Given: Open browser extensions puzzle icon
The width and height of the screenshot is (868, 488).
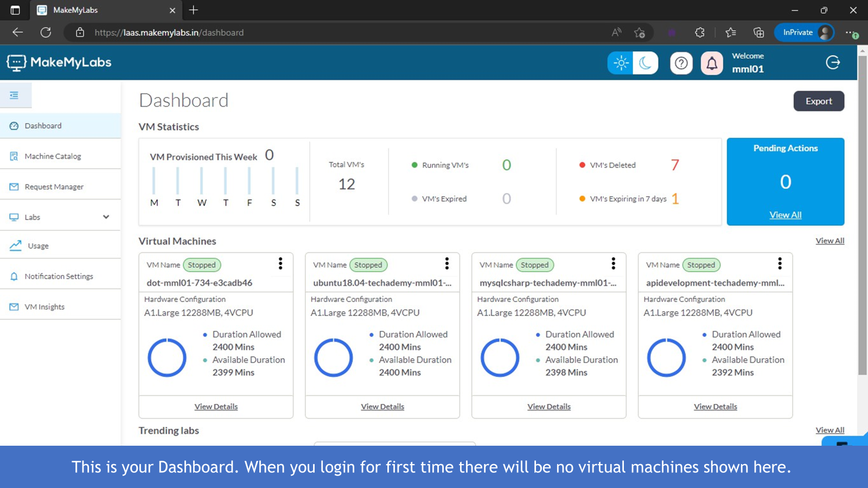Looking at the screenshot, I should pos(700,33).
